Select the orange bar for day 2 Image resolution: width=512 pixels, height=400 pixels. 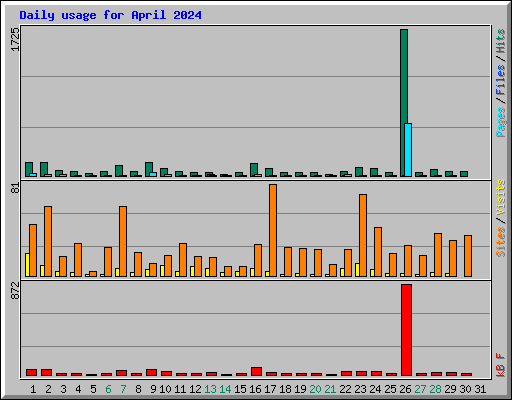point(48,241)
